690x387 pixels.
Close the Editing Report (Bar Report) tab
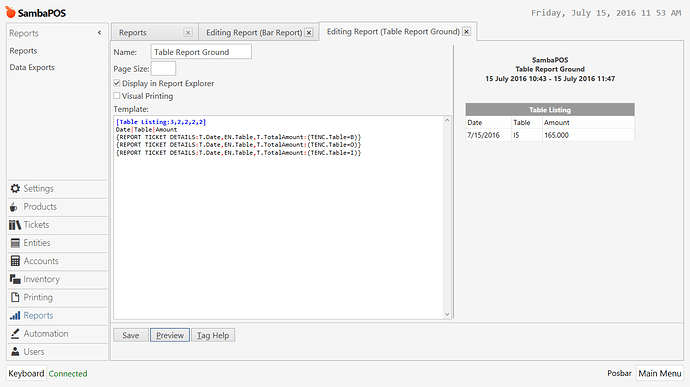click(x=309, y=33)
